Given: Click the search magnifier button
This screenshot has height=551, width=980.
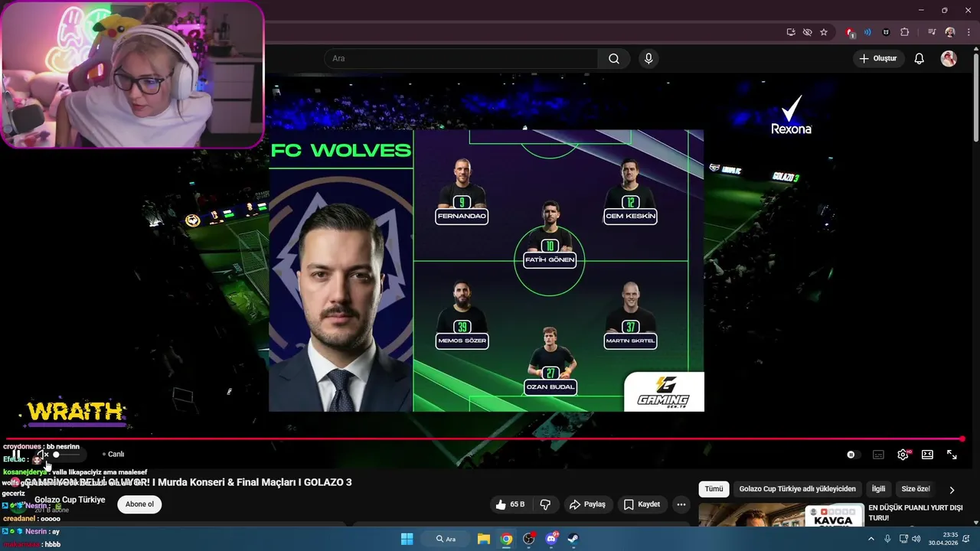Looking at the screenshot, I should [614, 59].
